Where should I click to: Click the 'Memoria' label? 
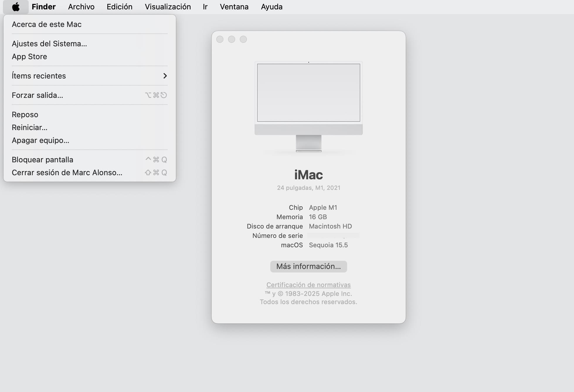click(290, 217)
